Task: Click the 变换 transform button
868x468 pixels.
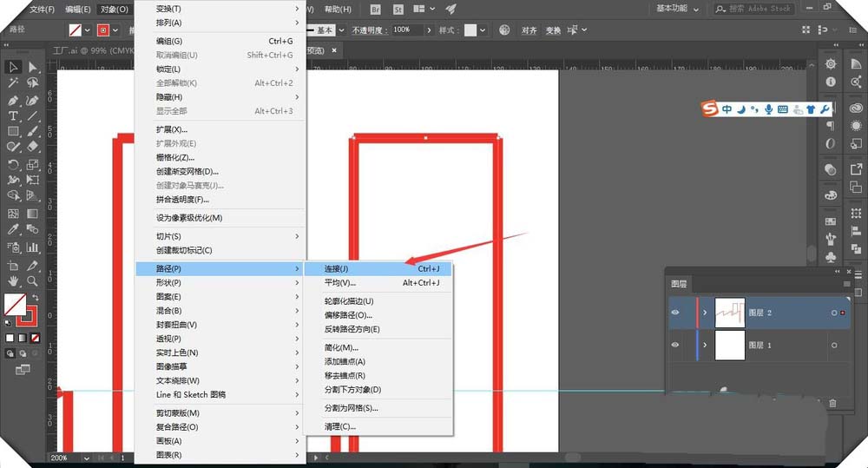Action: coord(553,30)
